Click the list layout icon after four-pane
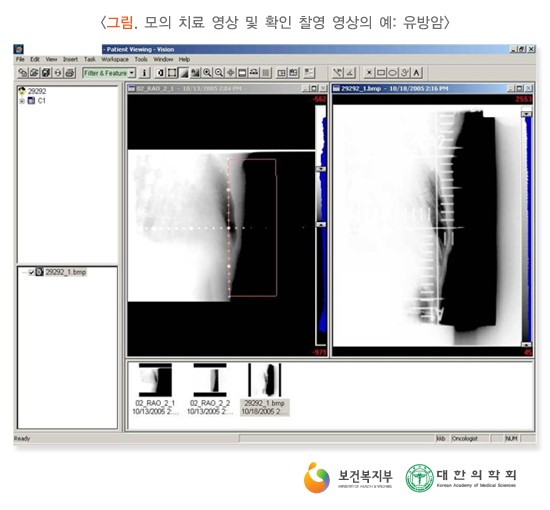Viewport: 550px width, 510px height. click(309, 73)
